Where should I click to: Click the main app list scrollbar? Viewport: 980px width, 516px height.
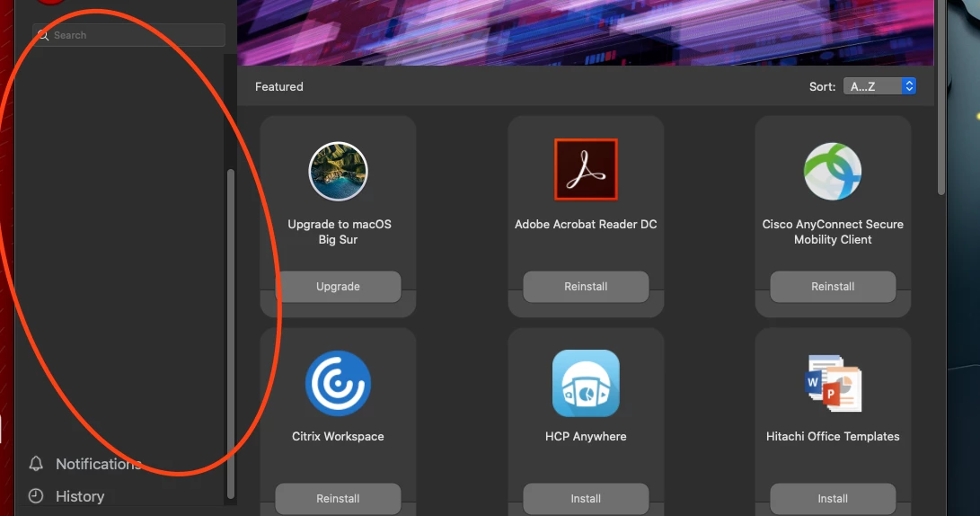[941, 99]
